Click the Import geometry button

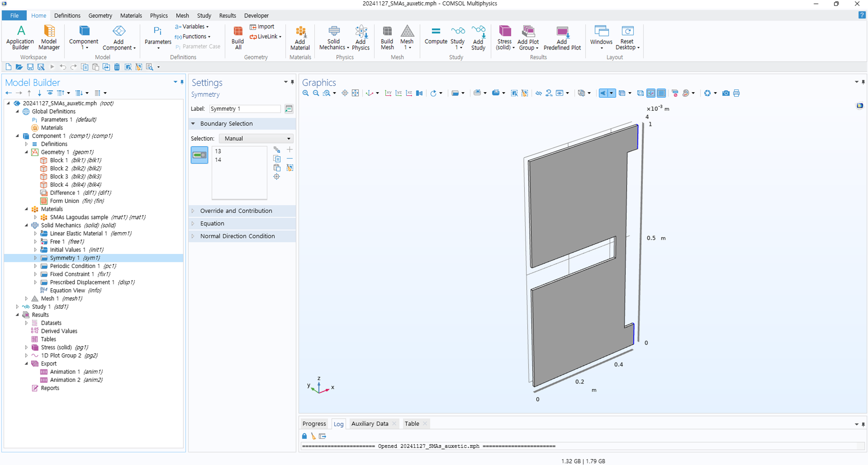click(x=262, y=27)
